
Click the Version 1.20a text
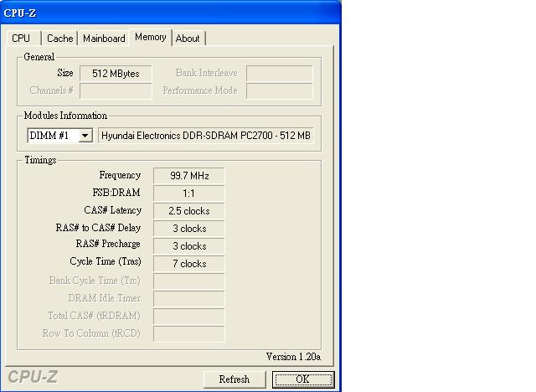click(293, 357)
